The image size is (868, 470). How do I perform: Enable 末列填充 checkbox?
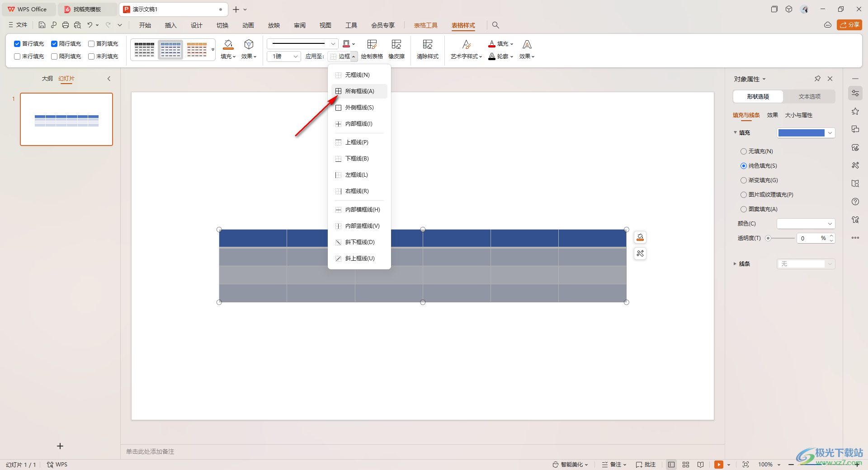point(91,56)
